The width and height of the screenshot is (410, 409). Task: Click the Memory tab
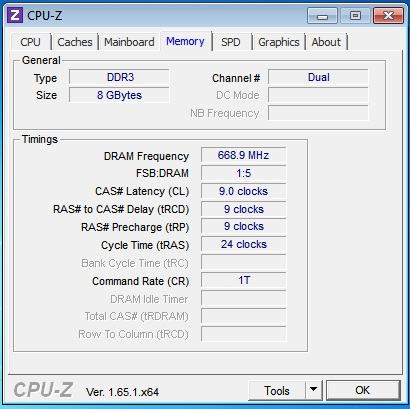click(185, 41)
